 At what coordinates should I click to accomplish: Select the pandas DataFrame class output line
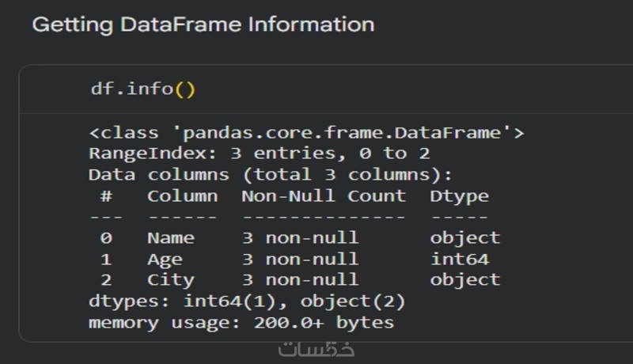305,132
